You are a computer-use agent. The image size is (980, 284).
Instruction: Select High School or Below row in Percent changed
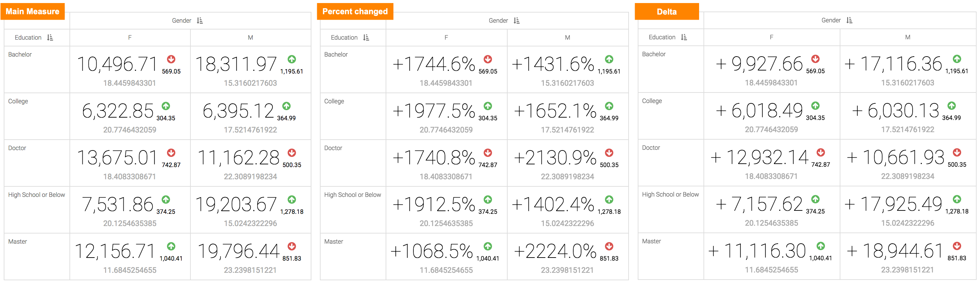pyautogui.click(x=352, y=195)
